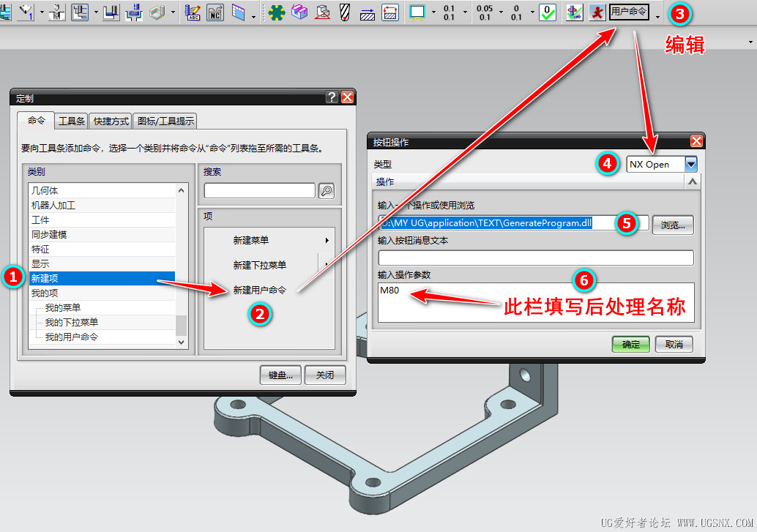757x532 pixels.
Task: Click the 输入按钮消息文本 input field
Action: click(x=536, y=258)
